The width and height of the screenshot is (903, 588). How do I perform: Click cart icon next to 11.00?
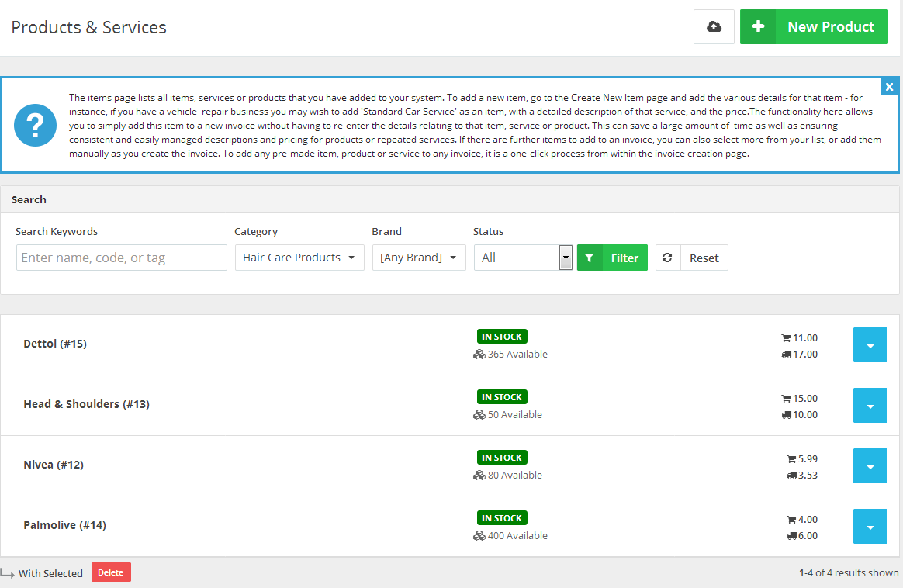coord(786,338)
